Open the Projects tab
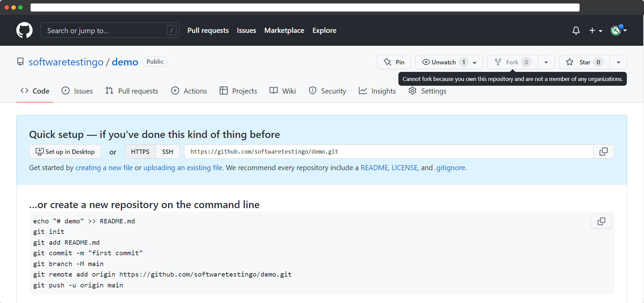The height and width of the screenshot is (303, 644). click(x=238, y=91)
